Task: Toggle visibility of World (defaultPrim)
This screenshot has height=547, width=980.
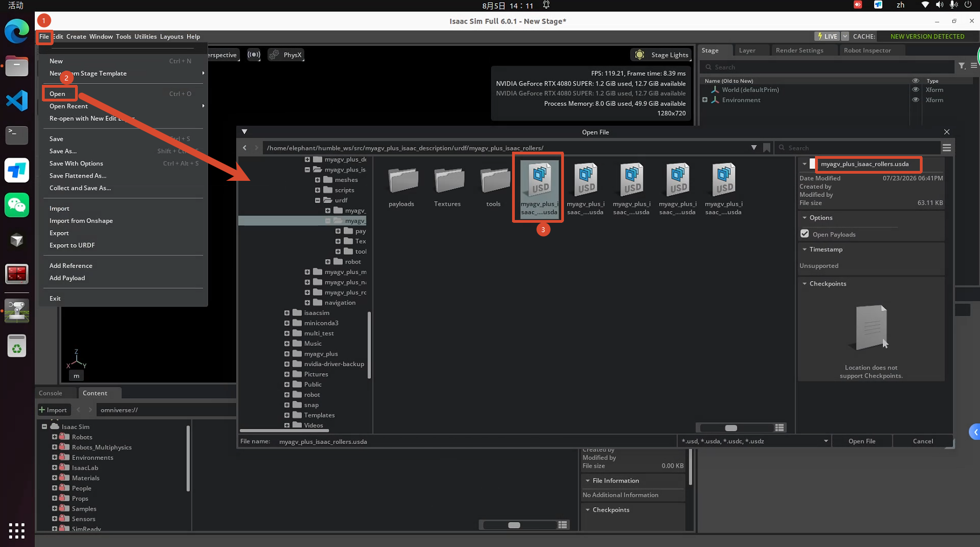Action: [x=915, y=89]
